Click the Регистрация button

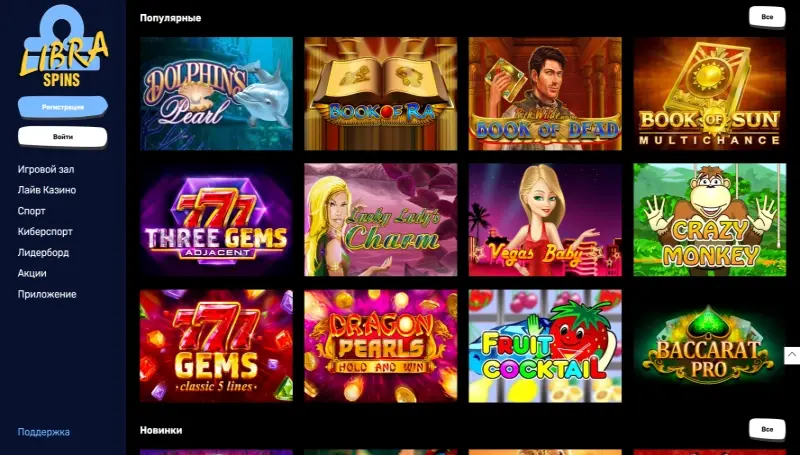coord(63,107)
